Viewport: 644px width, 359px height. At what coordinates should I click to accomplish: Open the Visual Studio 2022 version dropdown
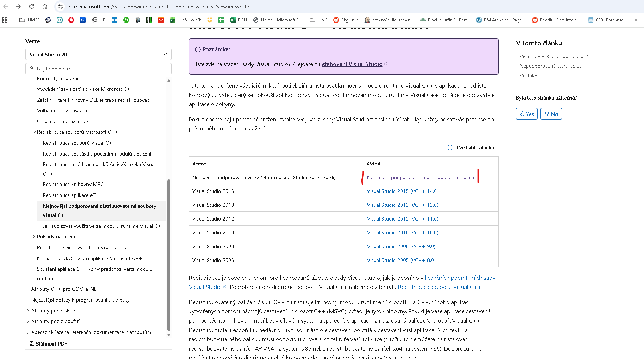[x=98, y=55]
